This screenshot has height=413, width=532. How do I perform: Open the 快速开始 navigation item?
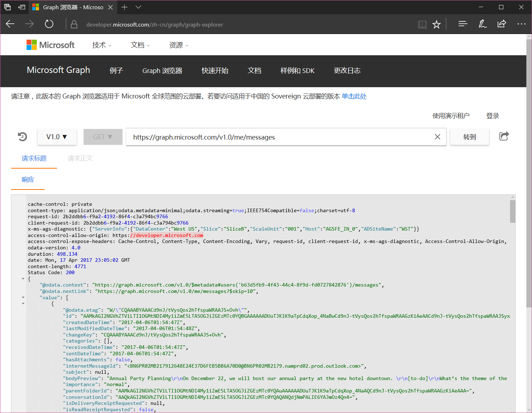(x=215, y=71)
